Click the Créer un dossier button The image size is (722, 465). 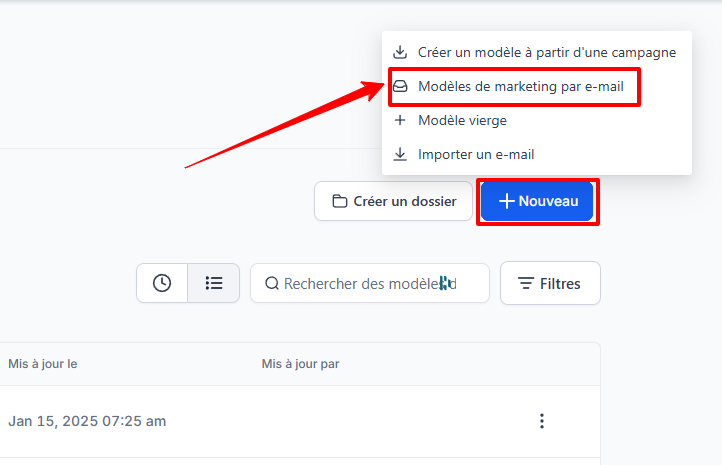[x=393, y=201]
